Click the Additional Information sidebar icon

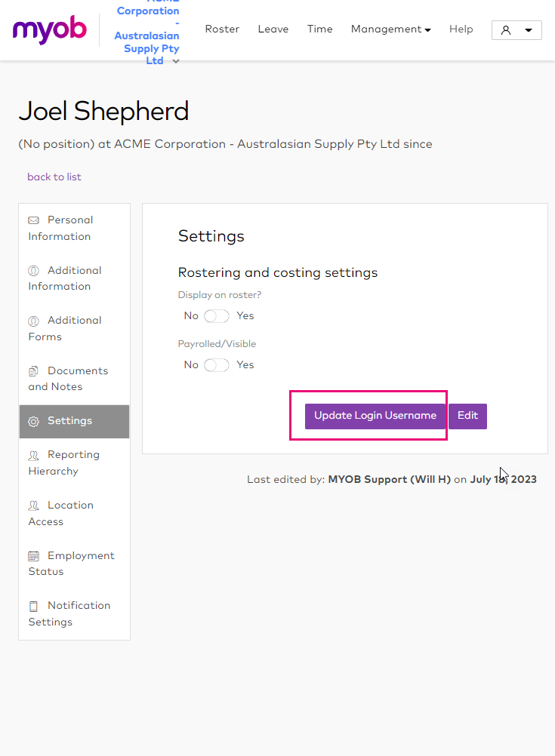tap(33, 271)
